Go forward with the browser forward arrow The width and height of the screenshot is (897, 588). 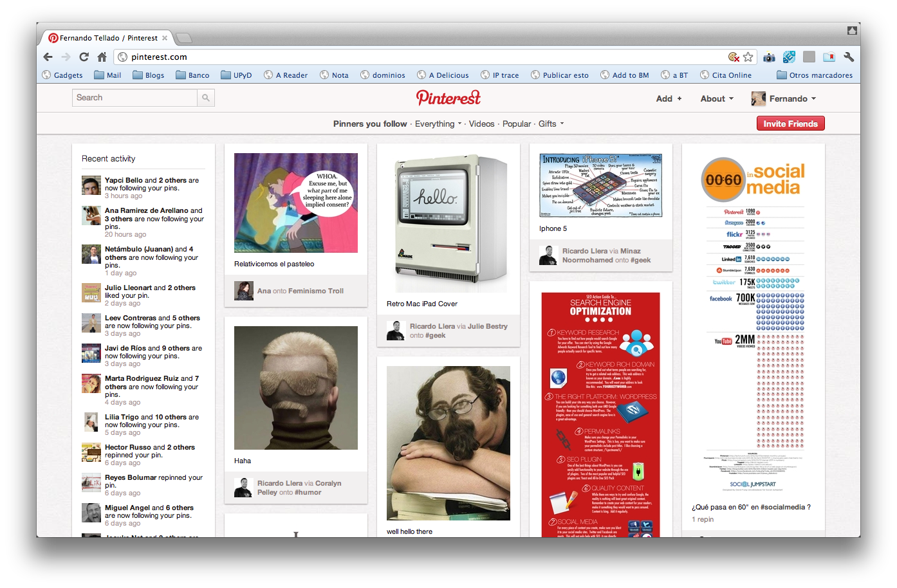click(x=66, y=57)
